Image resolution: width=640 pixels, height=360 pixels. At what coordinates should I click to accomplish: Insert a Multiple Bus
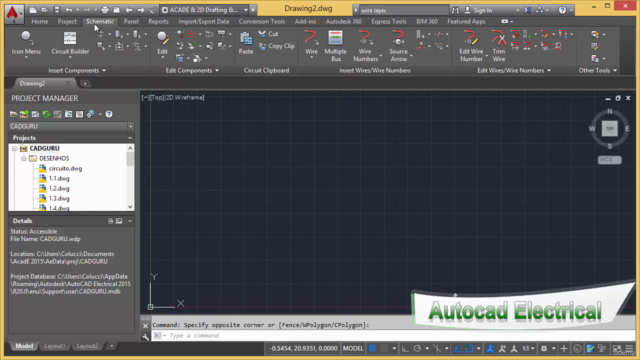(336, 46)
